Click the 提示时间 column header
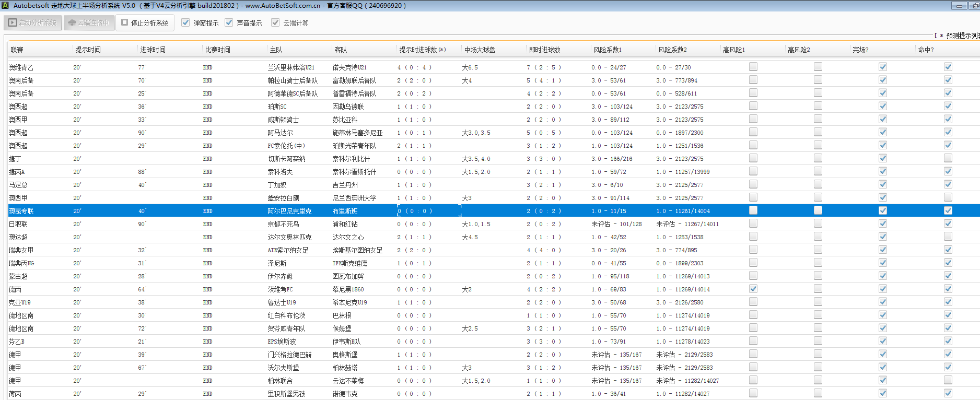Image resolution: width=980 pixels, height=400 pixels. 88,50
